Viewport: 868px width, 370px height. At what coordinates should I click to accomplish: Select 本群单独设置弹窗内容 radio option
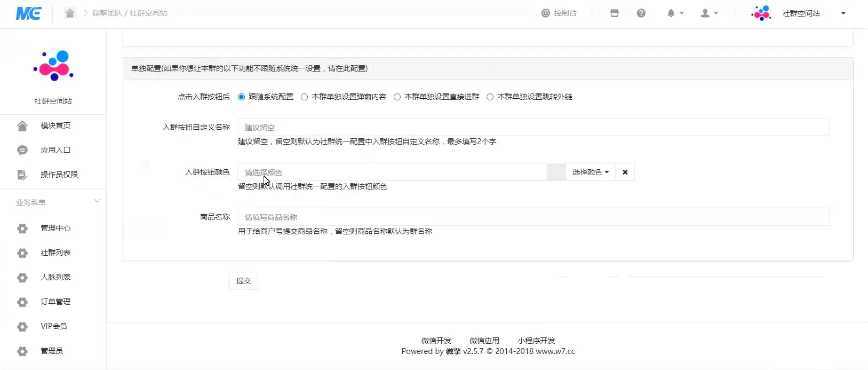tap(305, 97)
